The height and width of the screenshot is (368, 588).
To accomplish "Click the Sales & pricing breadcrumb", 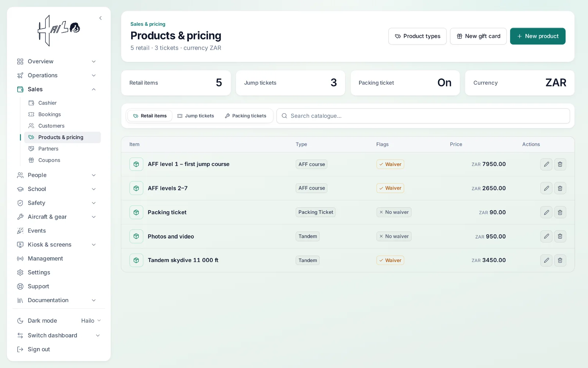I will point(148,24).
